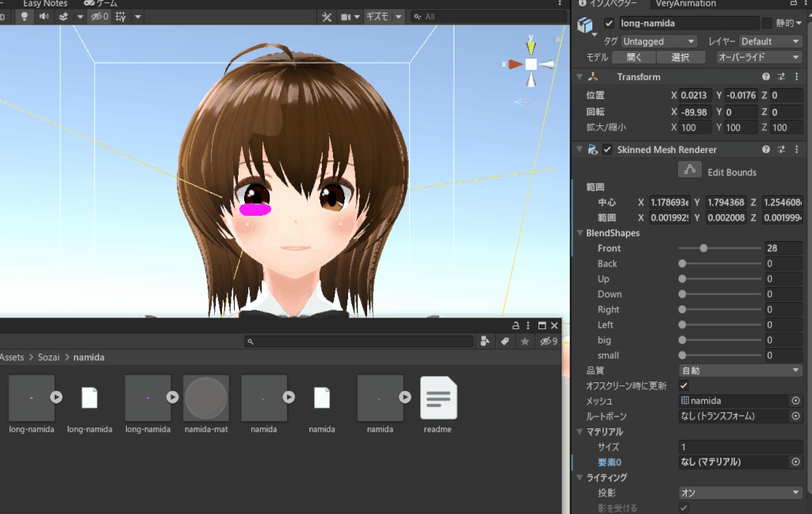Disable オフスクリーン時に更新 checkbox
Screen dimensions: 812x514
coord(684,384)
